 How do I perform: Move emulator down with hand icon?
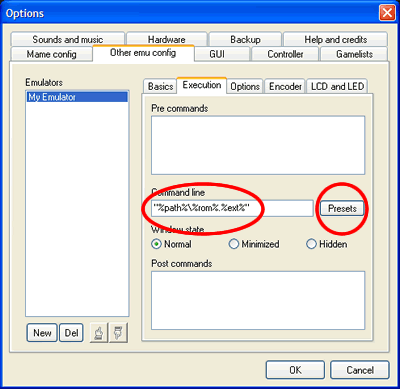[119, 333]
